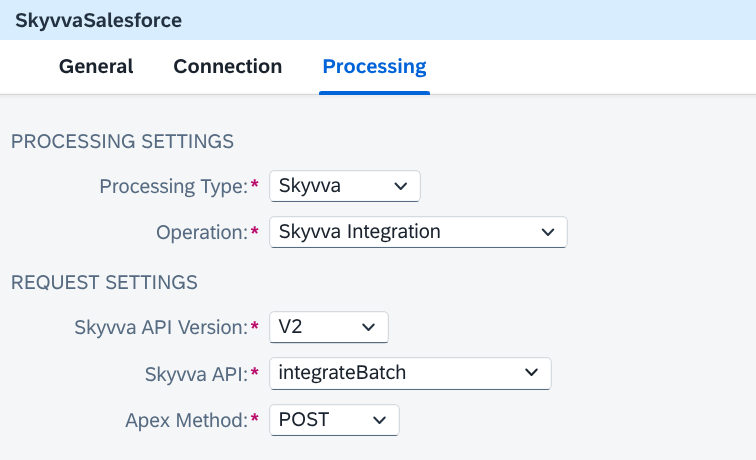The height and width of the screenshot is (460, 756).
Task: Click the Apex Method label
Action: click(187, 420)
